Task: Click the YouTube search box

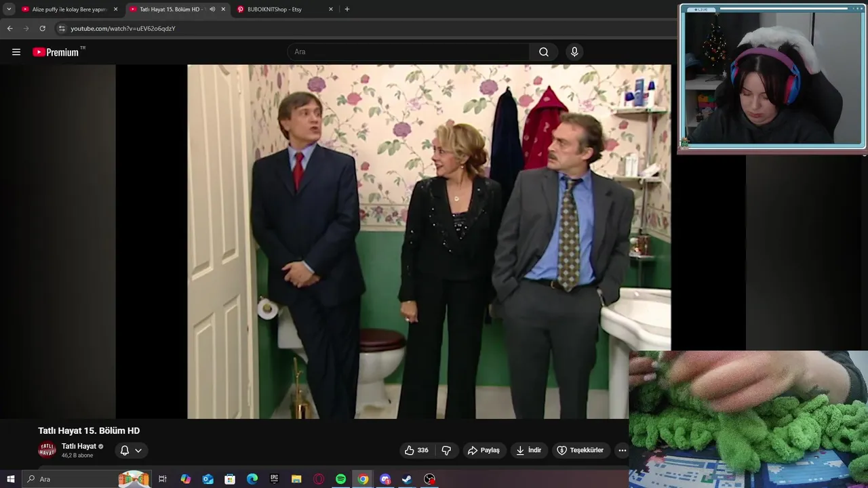Action: [409, 52]
